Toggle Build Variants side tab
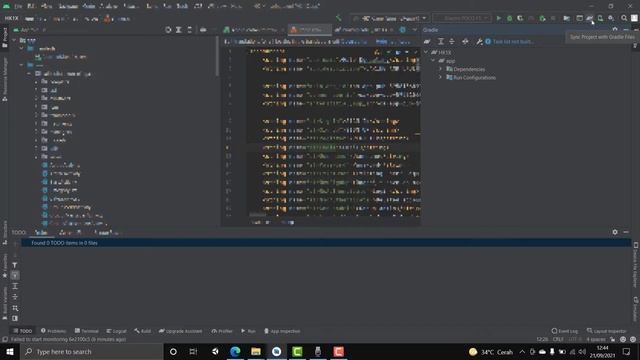The width and height of the screenshot is (640, 360). [5, 303]
